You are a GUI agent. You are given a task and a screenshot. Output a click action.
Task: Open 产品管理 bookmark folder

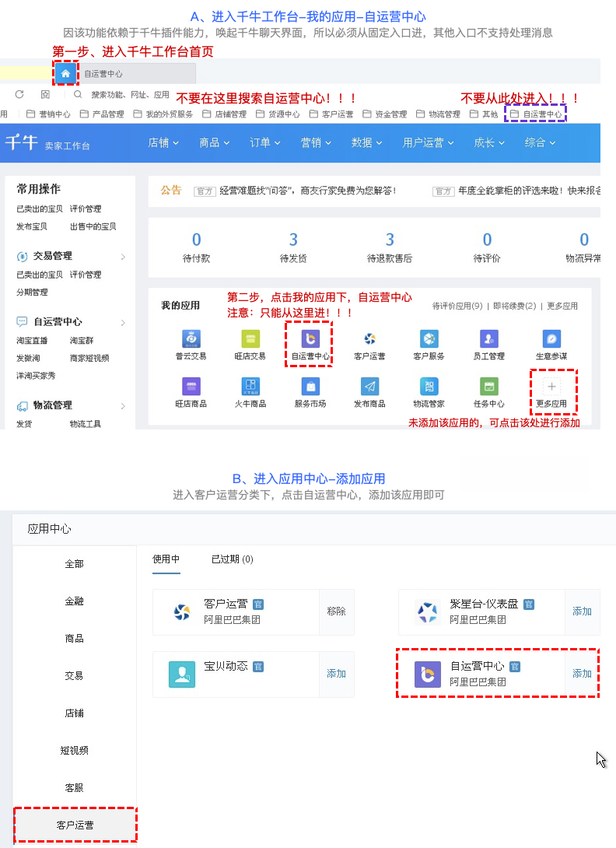pyautogui.click(x=102, y=114)
